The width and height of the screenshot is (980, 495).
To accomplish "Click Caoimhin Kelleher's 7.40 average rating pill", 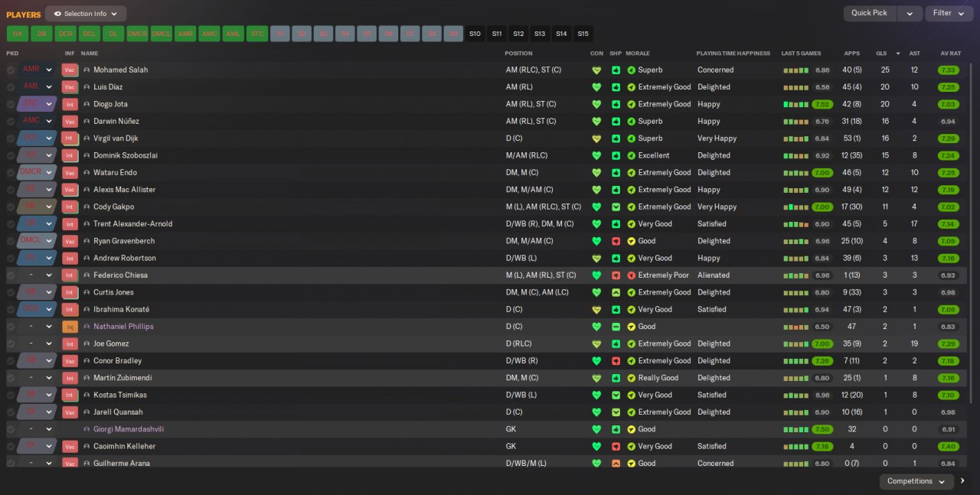I will point(949,447).
